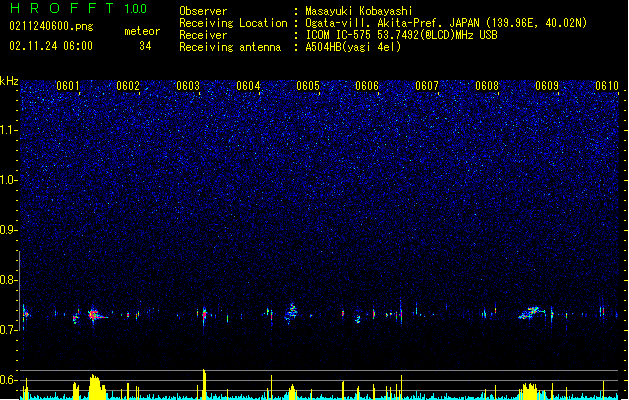Select observer name Masayuki Kobayashi
The image size is (629, 400).
pos(359,11)
